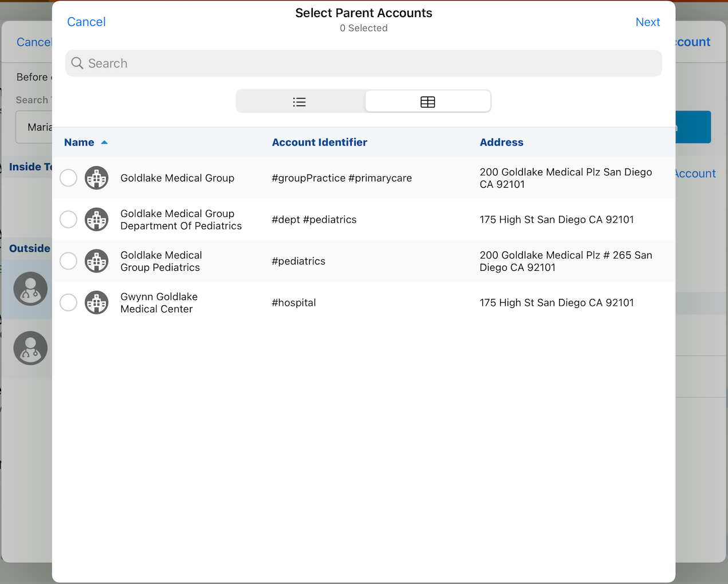Click the search magnifier icon
Image resolution: width=728 pixels, height=584 pixels.
(x=77, y=63)
